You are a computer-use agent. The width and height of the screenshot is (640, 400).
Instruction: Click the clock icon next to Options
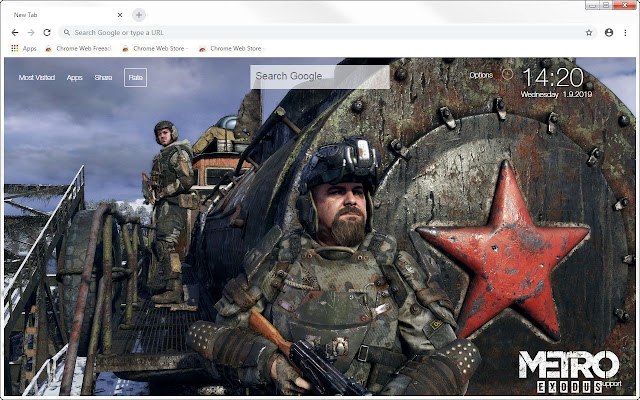507,74
